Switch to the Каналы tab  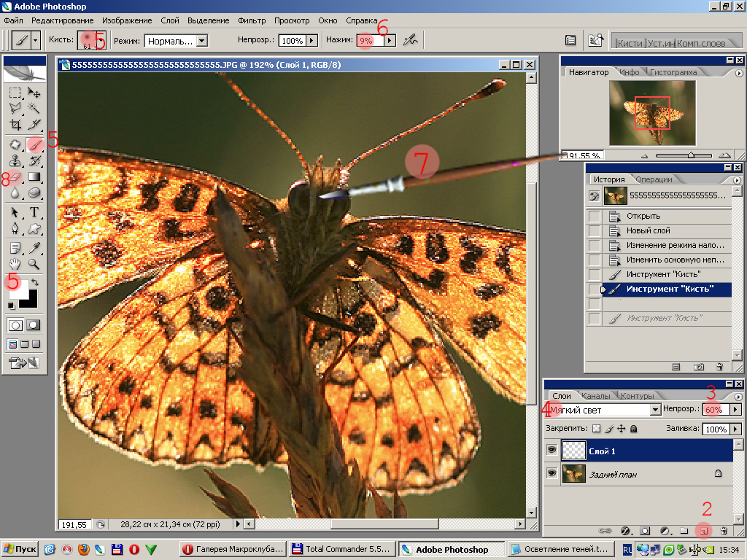595,396
